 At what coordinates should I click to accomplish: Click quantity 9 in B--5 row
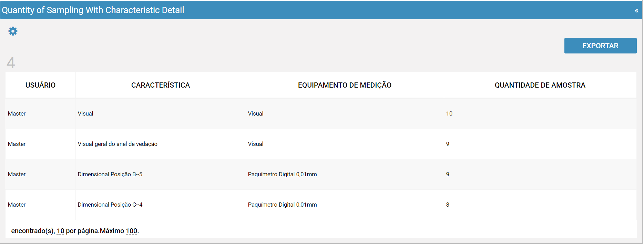pyautogui.click(x=448, y=174)
